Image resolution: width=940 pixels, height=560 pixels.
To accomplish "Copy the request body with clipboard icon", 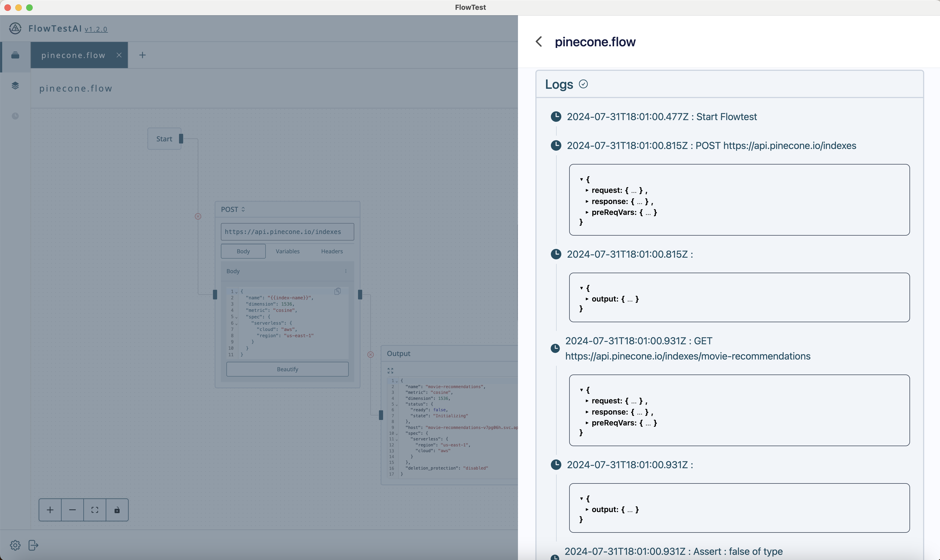I will pyautogui.click(x=337, y=291).
